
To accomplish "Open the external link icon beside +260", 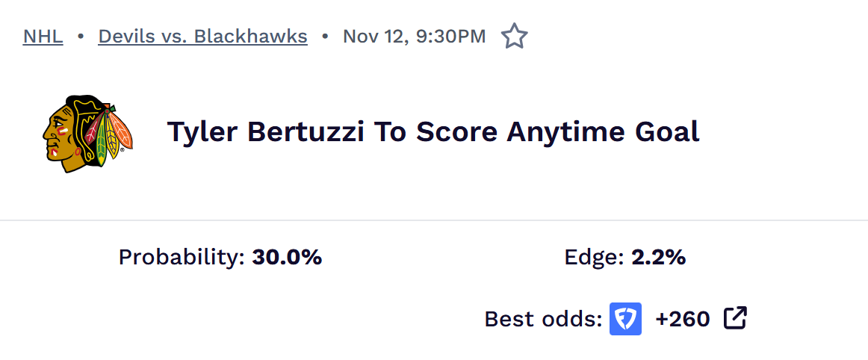I will [735, 319].
